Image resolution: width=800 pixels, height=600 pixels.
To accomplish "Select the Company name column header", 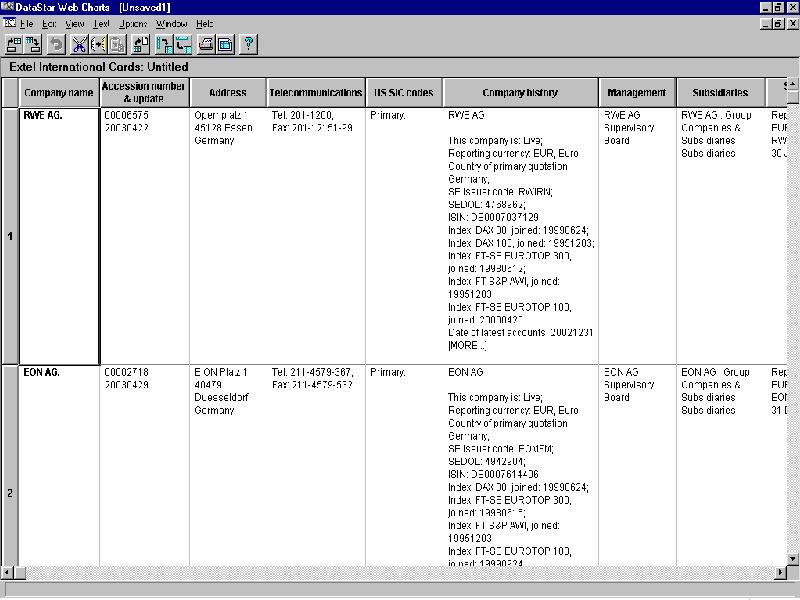I will coord(59,93).
